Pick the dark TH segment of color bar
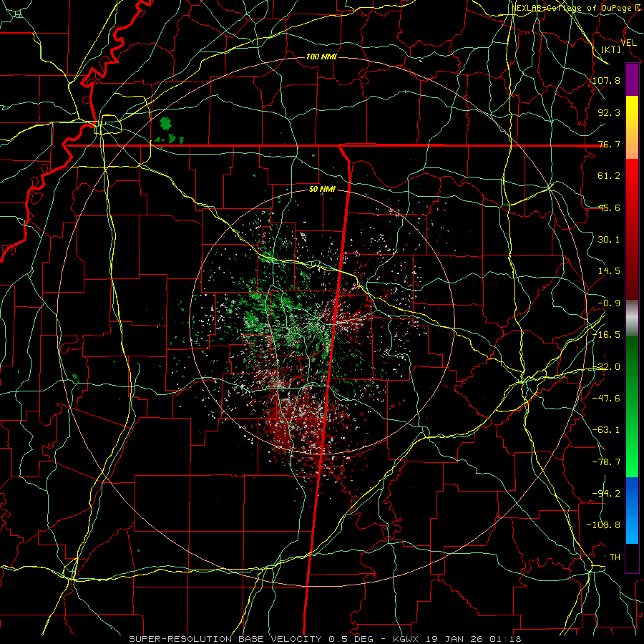Image resolution: width=644 pixels, height=644 pixels. tap(632, 557)
